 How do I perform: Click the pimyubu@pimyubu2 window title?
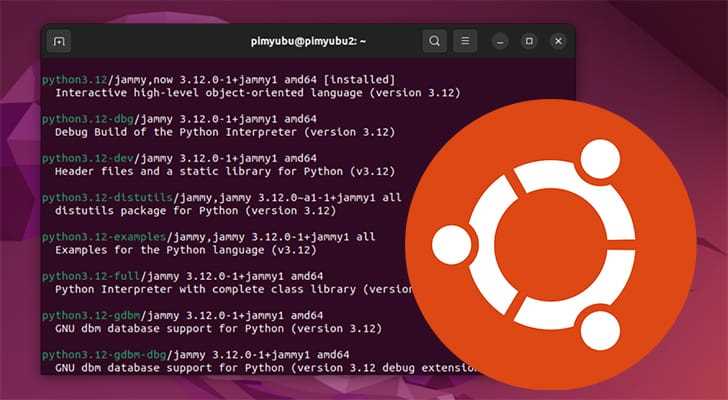[308, 41]
